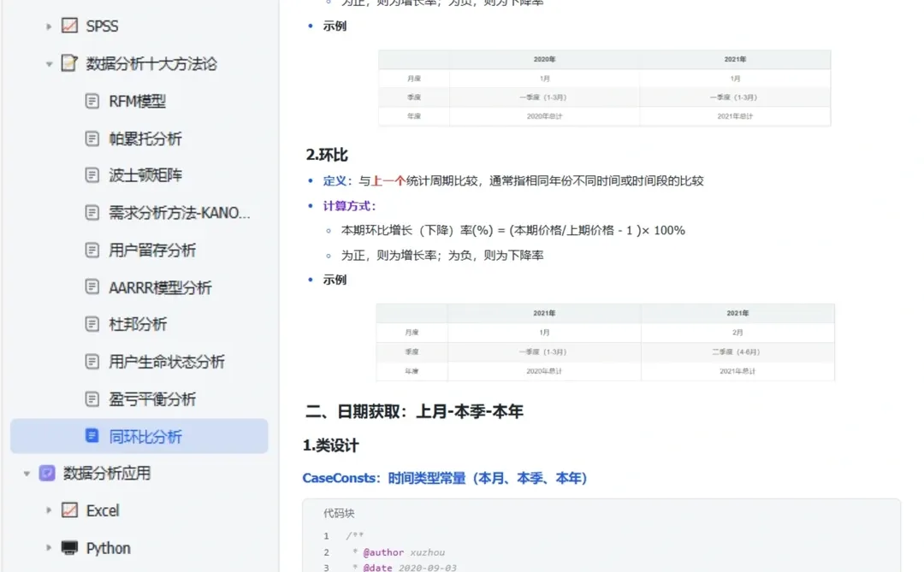The height and width of the screenshot is (572, 924).
Task: Expand the Python section
Action: tap(49, 547)
